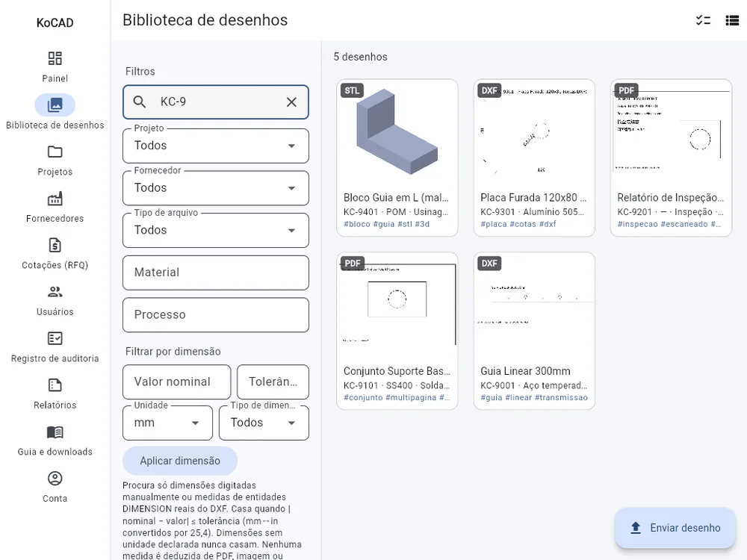Click the Material filter field

point(216,273)
